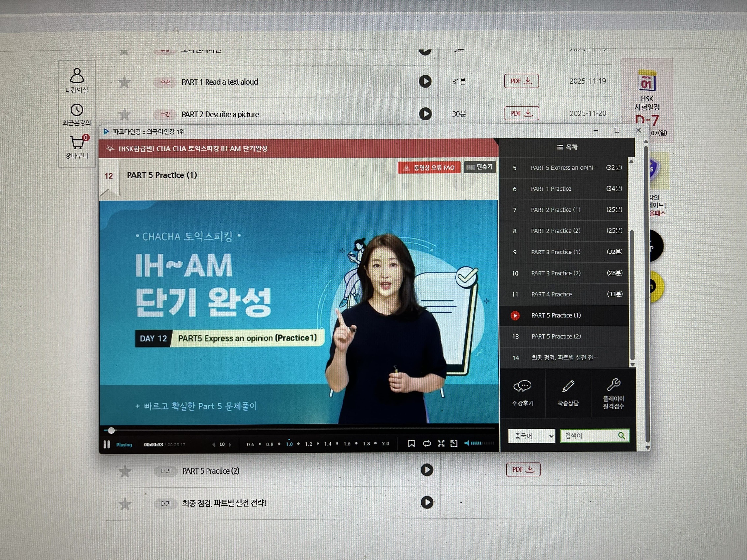The height and width of the screenshot is (560, 747).
Task: Click the 단축키 shortcut button
Action: click(480, 167)
